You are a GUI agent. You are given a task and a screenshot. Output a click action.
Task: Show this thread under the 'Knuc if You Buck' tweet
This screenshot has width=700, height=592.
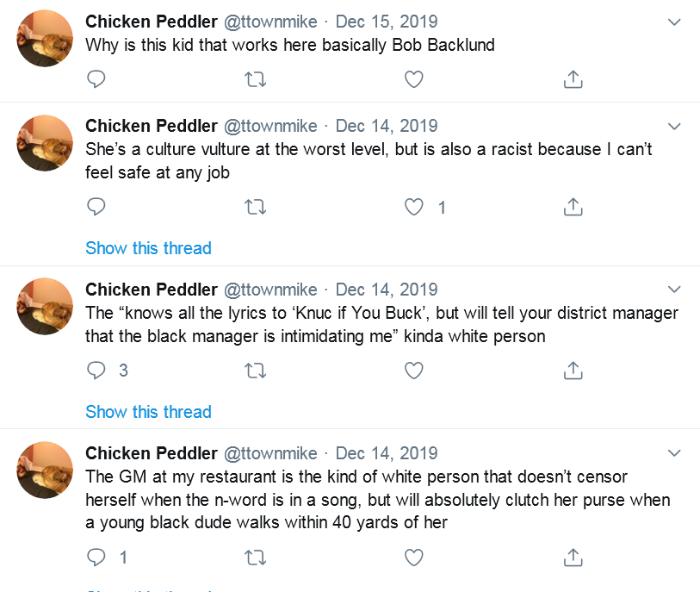[x=148, y=412]
